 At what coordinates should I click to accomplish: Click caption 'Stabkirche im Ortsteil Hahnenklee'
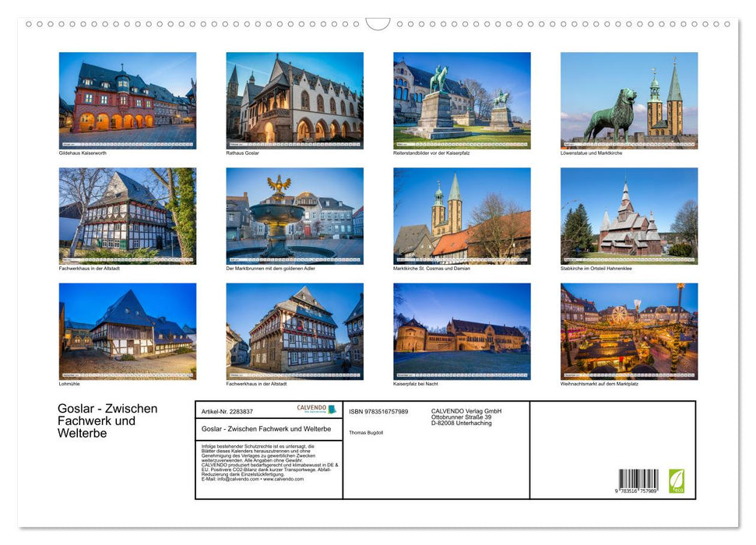click(x=596, y=268)
